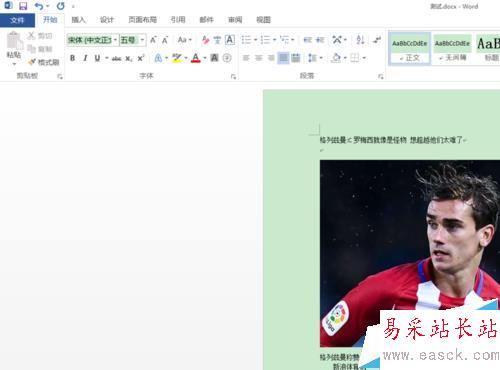Open the underline style dropdown arrow
This screenshot has width=500, height=370.
[x=106, y=58]
